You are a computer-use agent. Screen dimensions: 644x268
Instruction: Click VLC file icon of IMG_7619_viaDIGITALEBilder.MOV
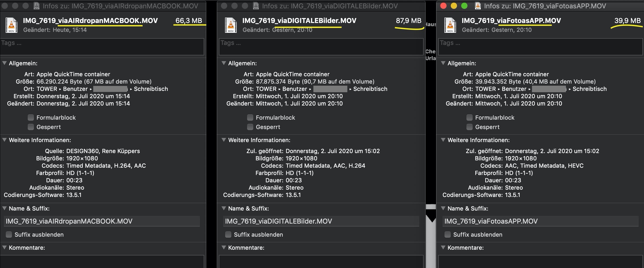[231, 25]
